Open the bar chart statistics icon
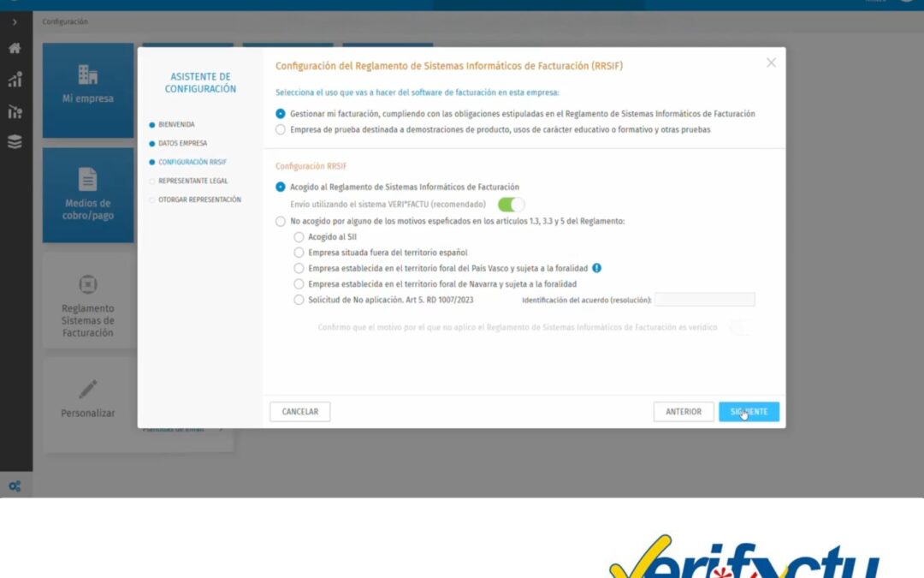Screen dimensions: 924x578 coord(15,79)
